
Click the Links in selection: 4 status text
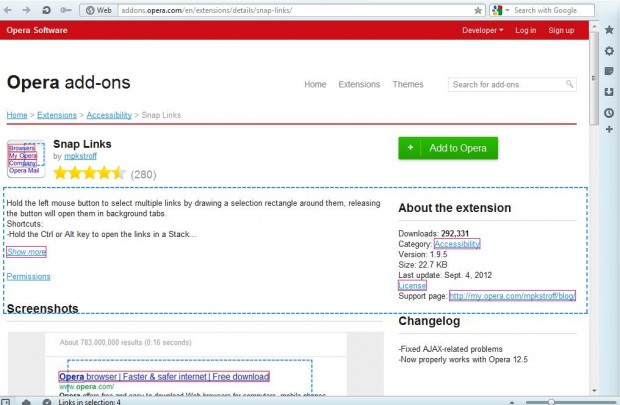point(90,402)
